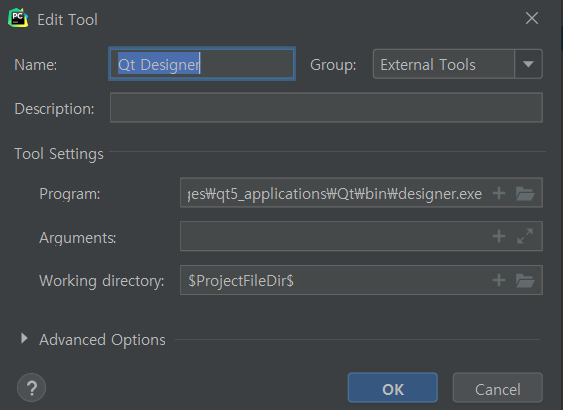Image resolution: width=563 pixels, height=410 pixels.
Task: Click the Name label
Action: (36, 65)
